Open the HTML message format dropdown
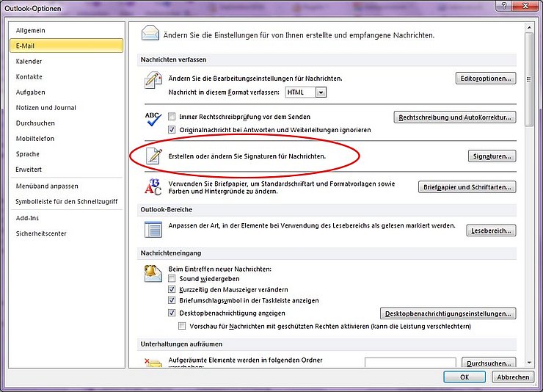Viewport: 543px width, 392px height. point(321,92)
